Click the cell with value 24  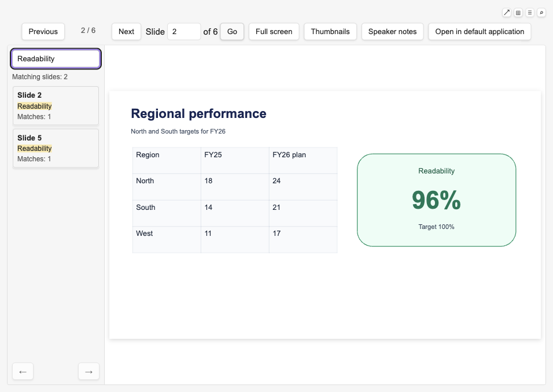tap(303, 187)
